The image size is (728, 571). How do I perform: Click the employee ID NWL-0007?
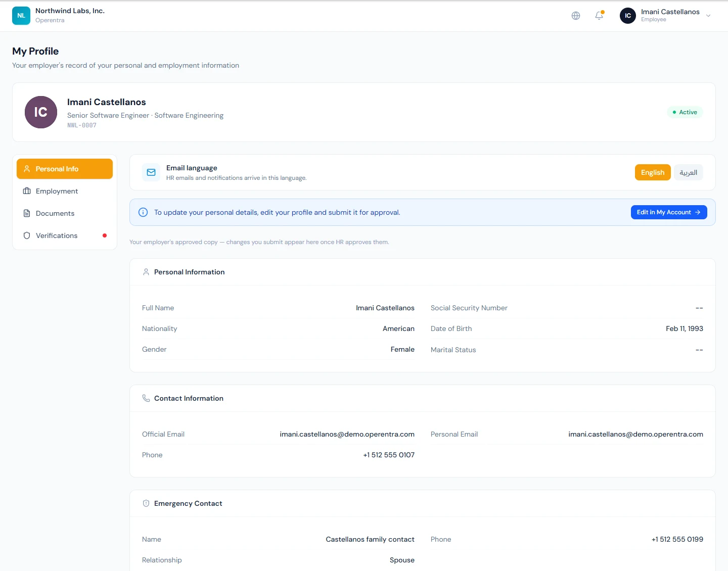click(82, 125)
